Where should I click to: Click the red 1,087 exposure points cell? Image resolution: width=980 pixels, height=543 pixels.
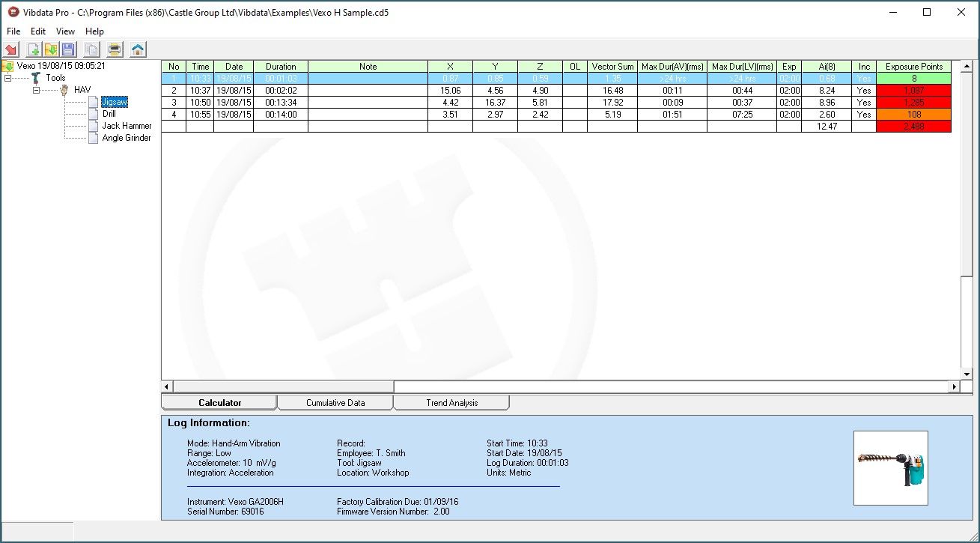(913, 91)
